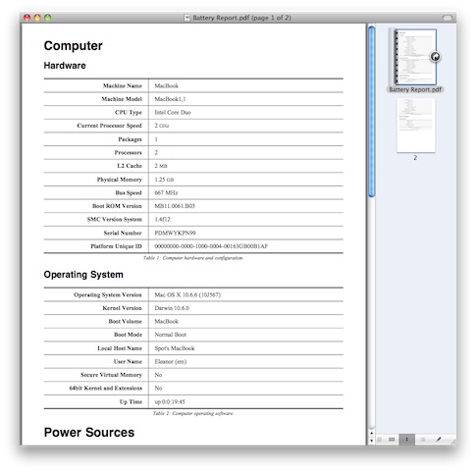Viewport: 476px width, 472px height.
Task: Switch sidebar to contact sheet grid view
Action: pos(392,440)
